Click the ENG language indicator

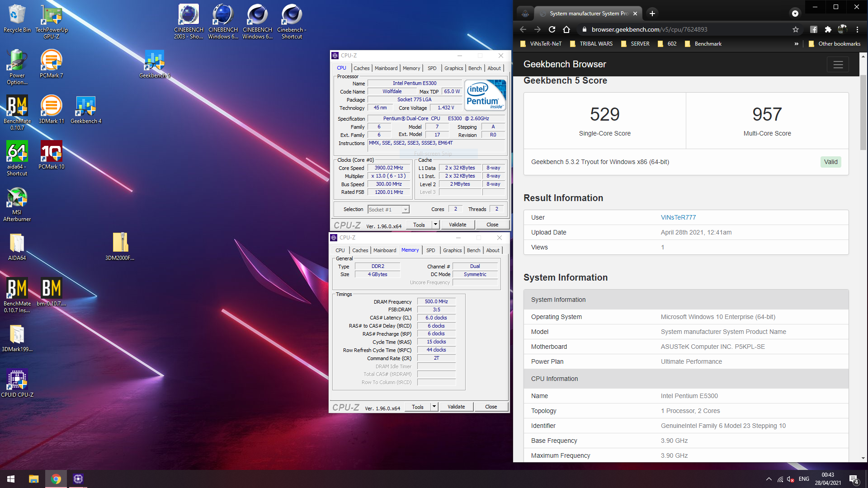point(804,479)
